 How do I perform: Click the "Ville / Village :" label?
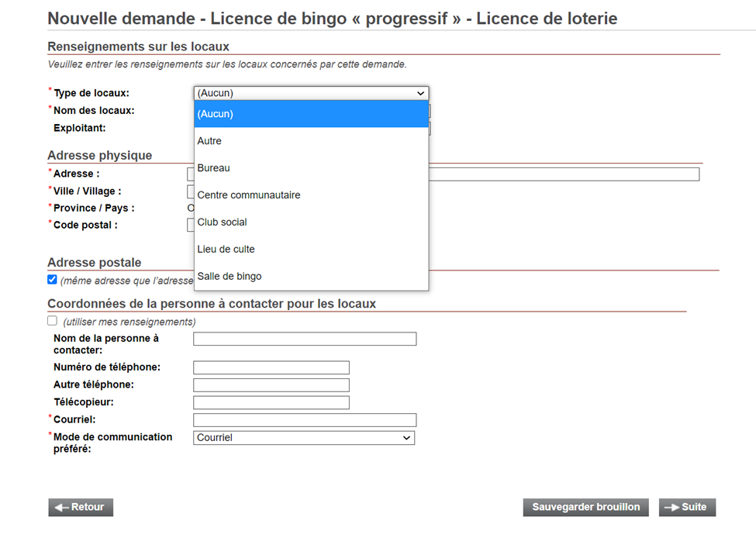[x=88, y=191]
